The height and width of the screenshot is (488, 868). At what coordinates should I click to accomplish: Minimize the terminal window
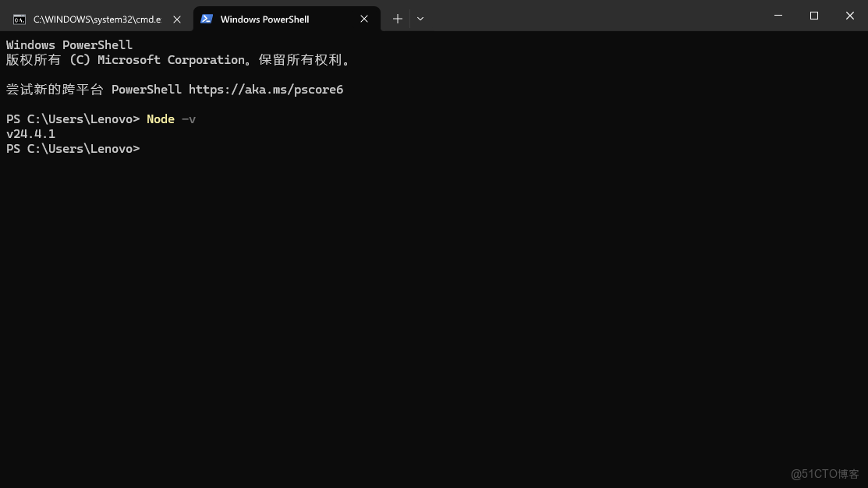coord(778,16)
